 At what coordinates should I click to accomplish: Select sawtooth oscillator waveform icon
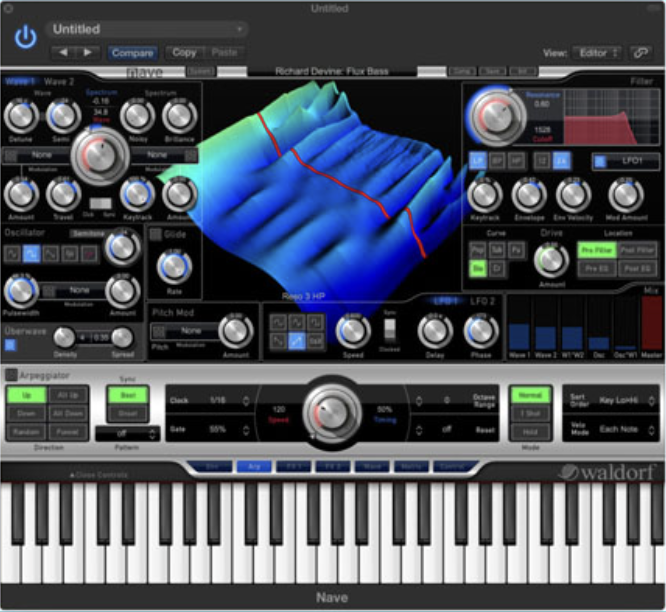click(x=51, y=254)
